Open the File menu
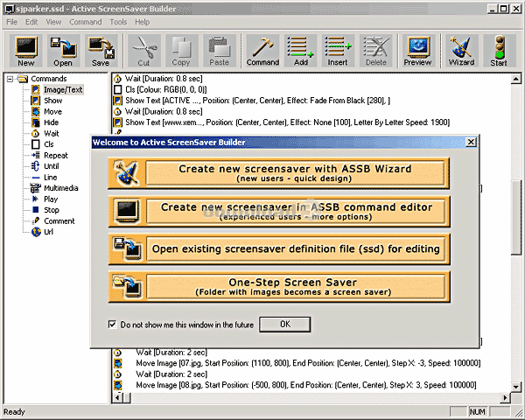525x420 pixels. [x=12, y=21]
